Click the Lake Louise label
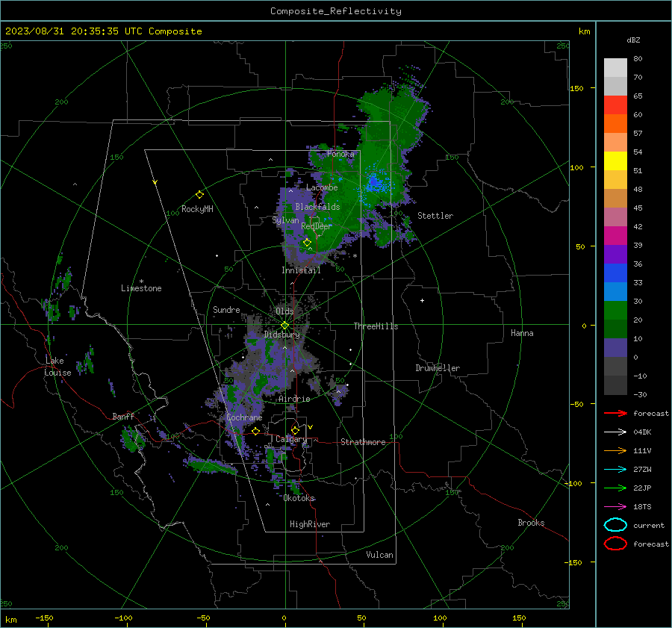The image size is (672, 628). point(57,367)
